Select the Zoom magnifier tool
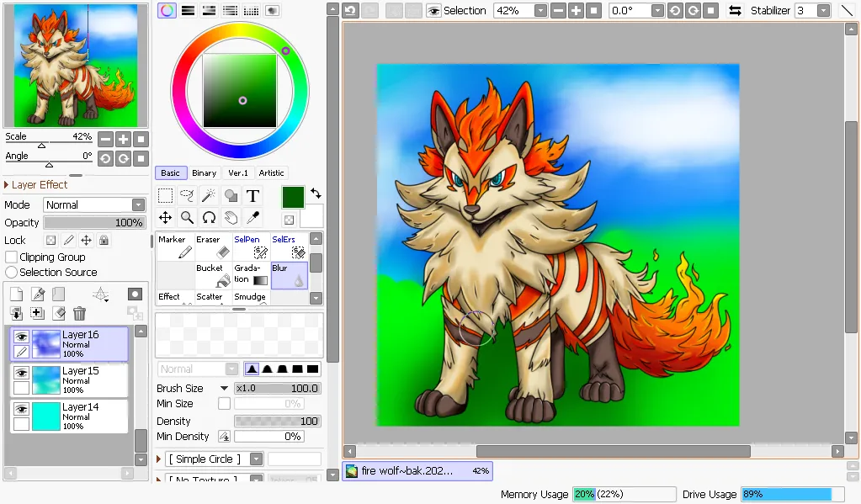Image resolution: width=861 pixels, height=504 pixels. point(187,217)
